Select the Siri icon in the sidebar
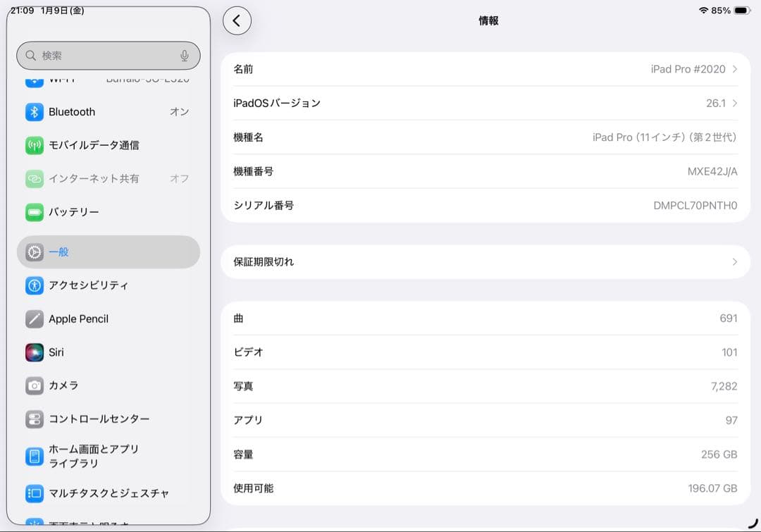 pos(35,352)
